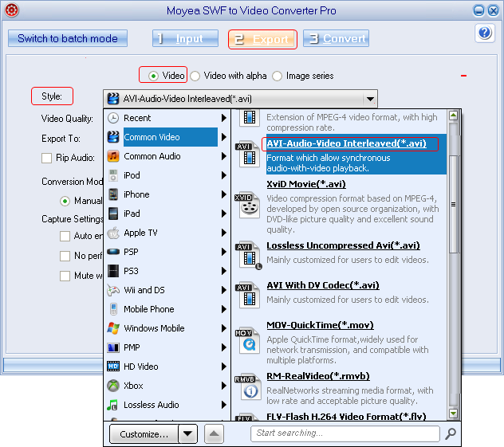Click the format list scrollbar thumb
This screenshot has width=504, height=447.
pyautogui.click(x=453, y=205)
